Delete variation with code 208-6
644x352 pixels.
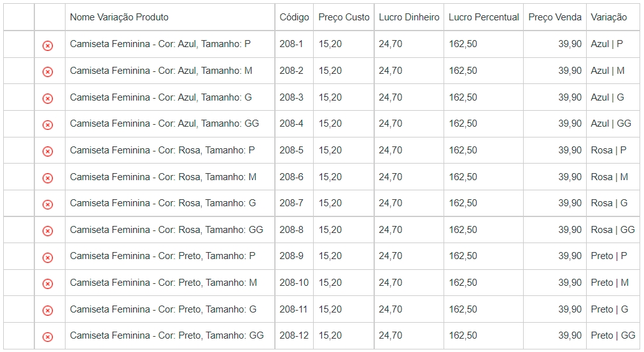pos(47,178)
